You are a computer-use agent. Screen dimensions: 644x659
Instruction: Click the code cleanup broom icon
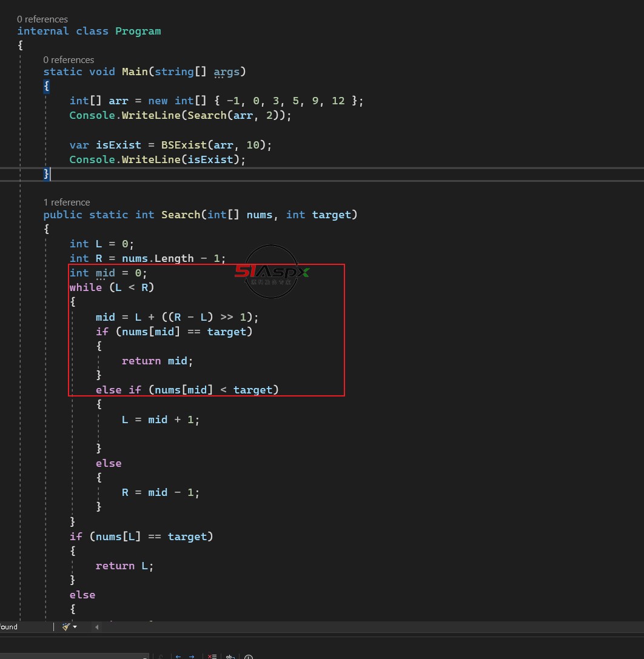66,626
